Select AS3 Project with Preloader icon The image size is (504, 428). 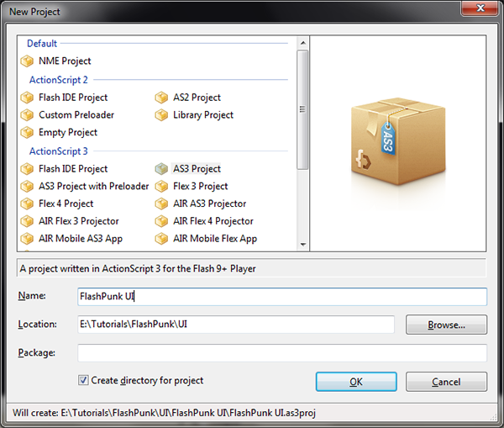(x=28, y=187)
